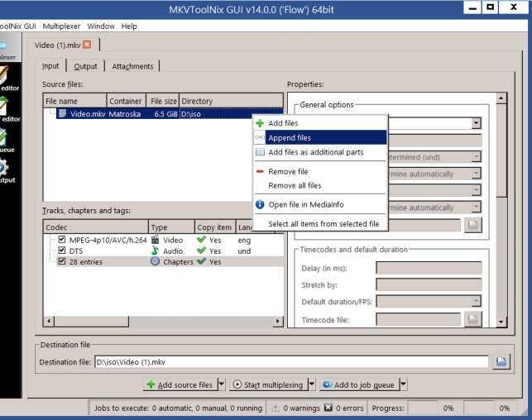Click the video clapperboard track icon
Screen dimensions: 532x420
point(155,240)
